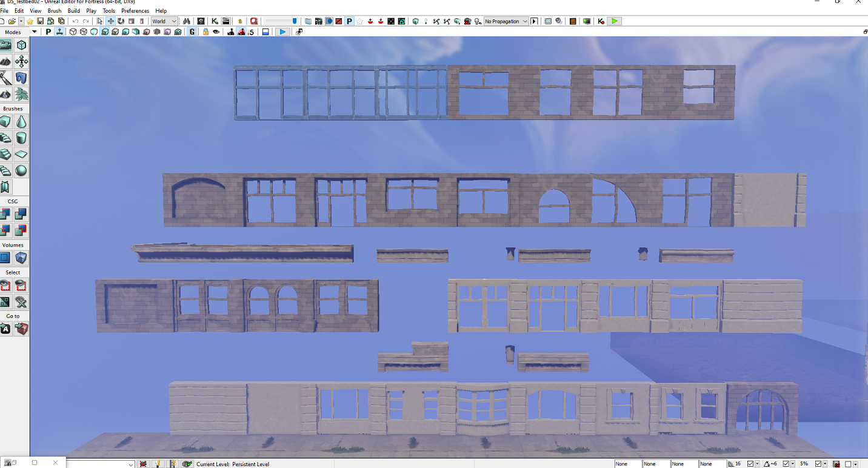Open the Brush menu
The height and width of the screenshot is (468, 868).
55,11
